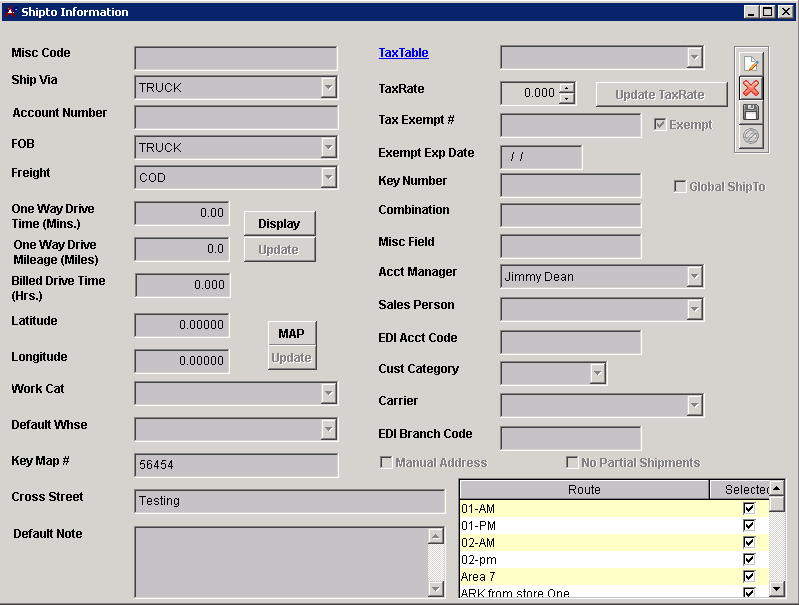The width and height of the screenshot is (799, 605).
Task: Select the Area 7 route row
Action: coord(584,577)
